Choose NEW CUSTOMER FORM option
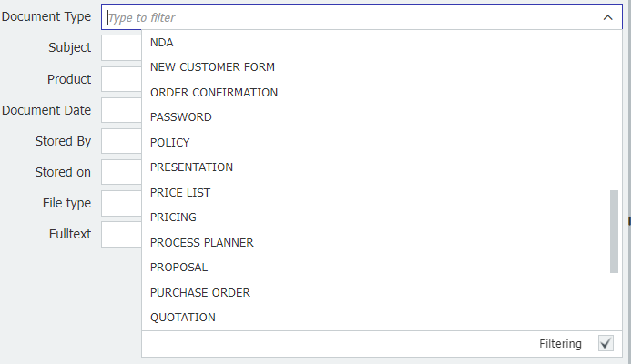The image size is (631, 364). [212, 67]
